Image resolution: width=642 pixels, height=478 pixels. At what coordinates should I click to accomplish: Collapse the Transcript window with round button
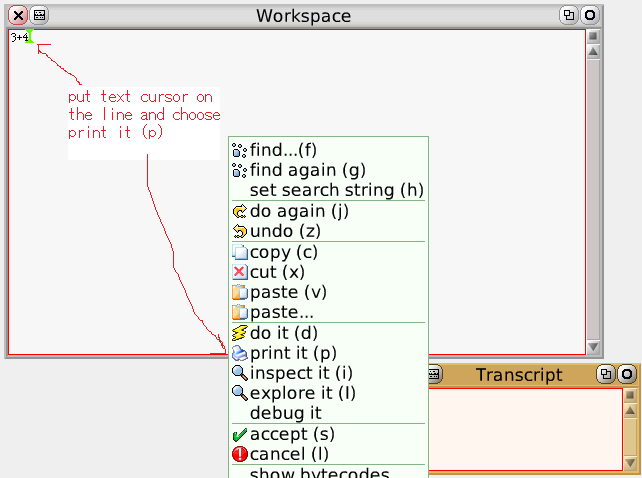(x=627, y=374)
